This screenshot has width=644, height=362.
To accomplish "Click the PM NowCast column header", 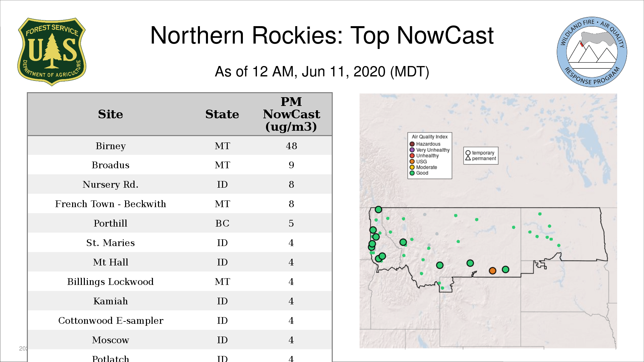I will click(291, 114).
